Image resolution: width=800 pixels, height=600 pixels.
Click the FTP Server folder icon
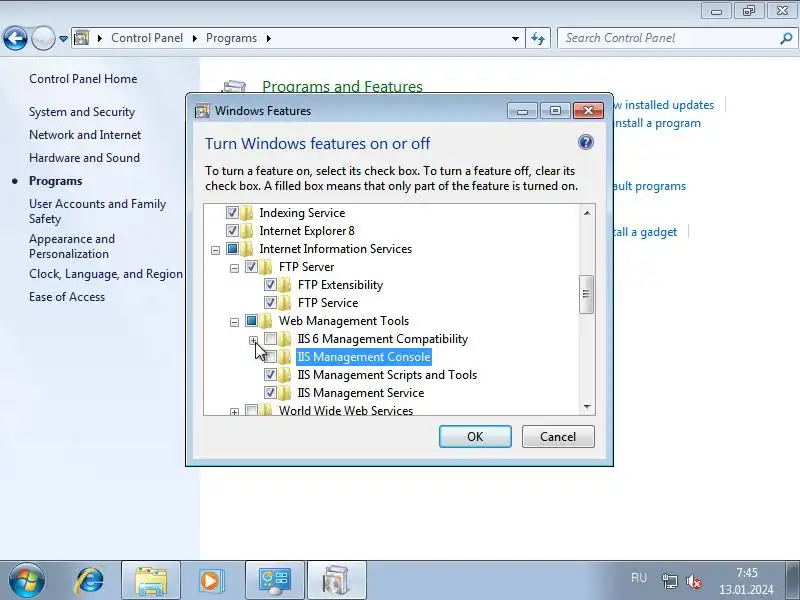point(266,267)
